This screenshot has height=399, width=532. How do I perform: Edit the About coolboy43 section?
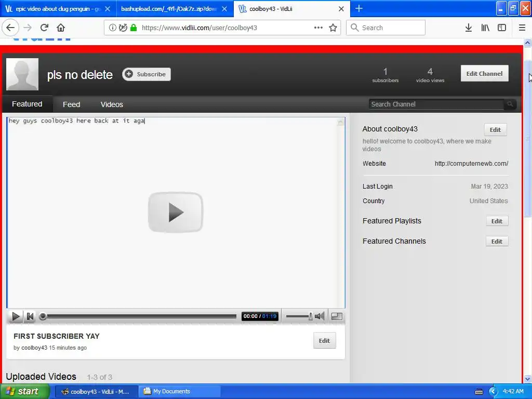coord(495,129)
